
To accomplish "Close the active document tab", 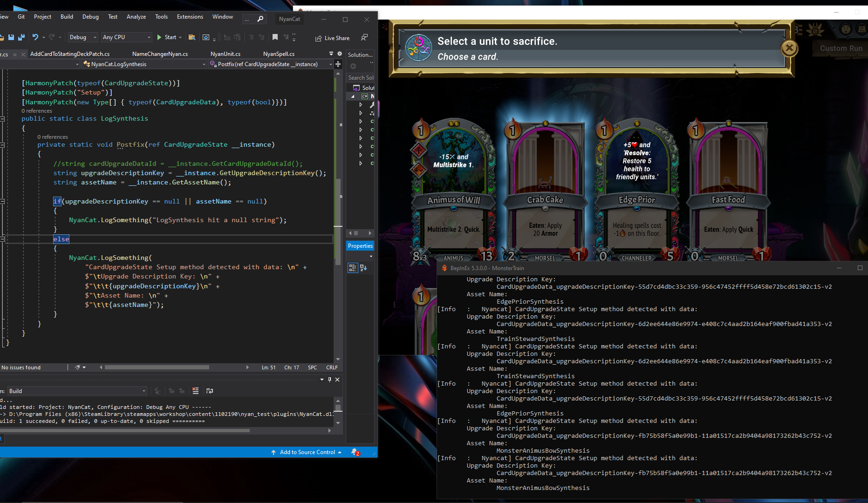I will pyautogui.click(x=23, y=54).
